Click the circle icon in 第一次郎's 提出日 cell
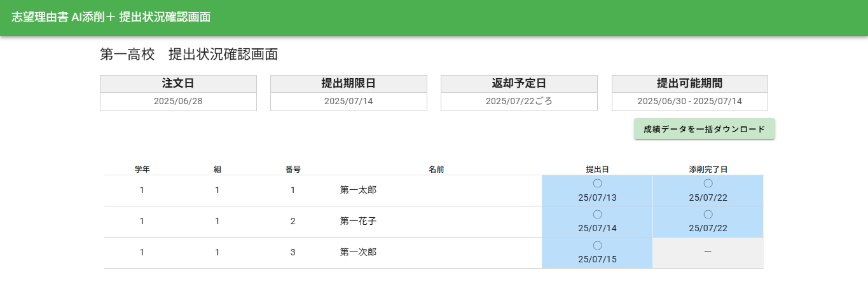The height and width of the screenshot is (282, 868). click(597, 246)
